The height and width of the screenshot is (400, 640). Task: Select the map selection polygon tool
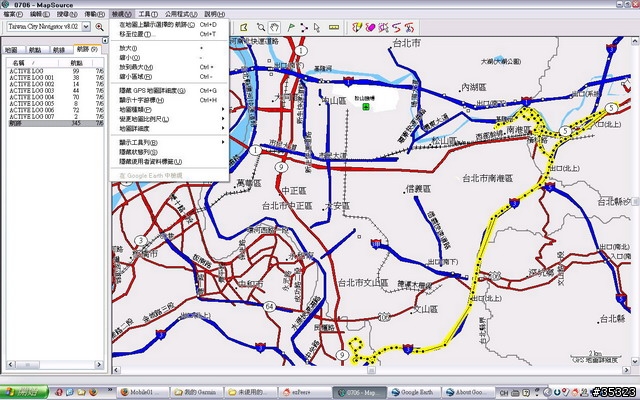(244, 27)
